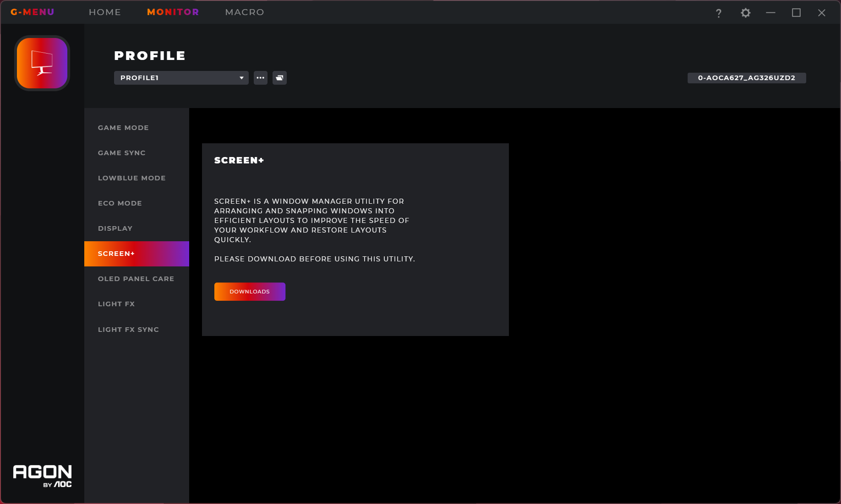Open the GAME MODE section

pos(137,128)
